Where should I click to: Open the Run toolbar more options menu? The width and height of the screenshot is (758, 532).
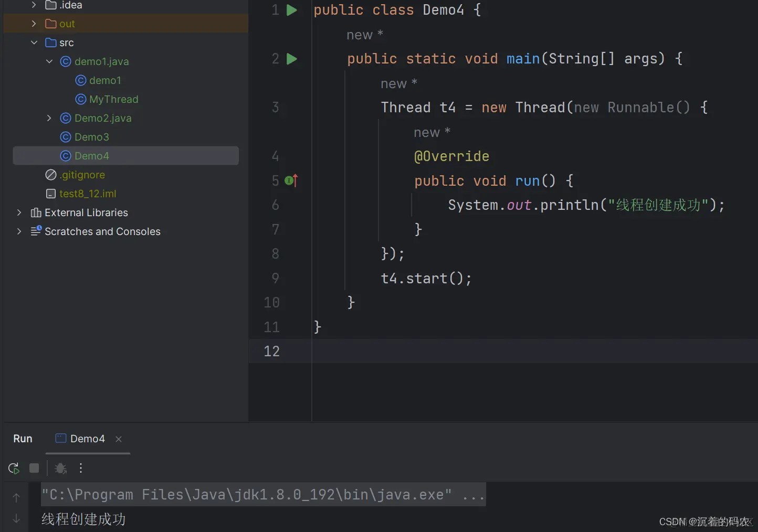81,468
